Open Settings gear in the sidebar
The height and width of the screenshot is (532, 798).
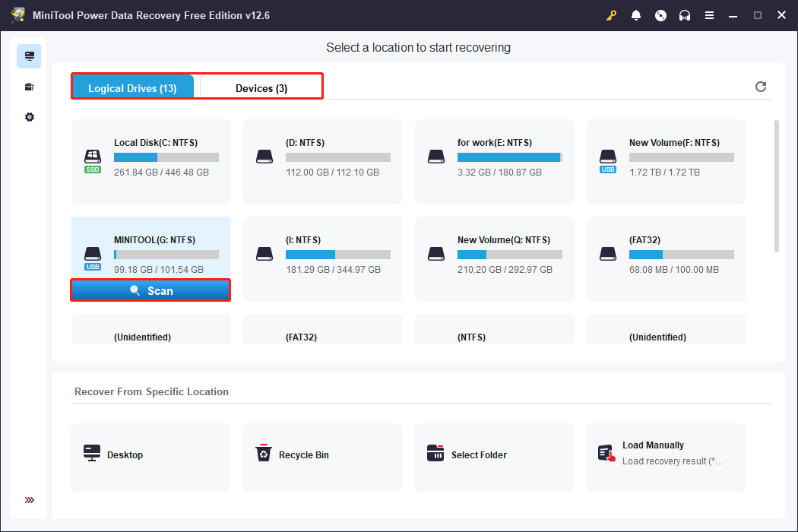click(29, 116)
